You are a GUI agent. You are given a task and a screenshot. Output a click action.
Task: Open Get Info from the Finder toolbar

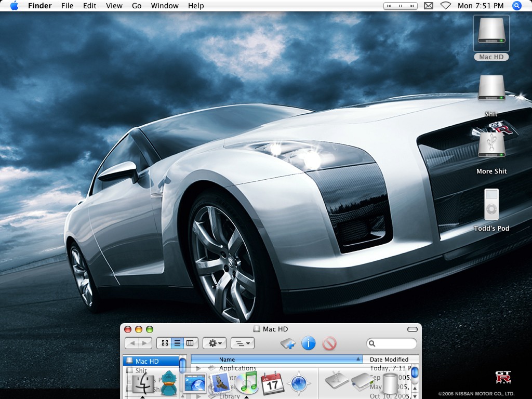pyautogui.click(x=309, y=343)
